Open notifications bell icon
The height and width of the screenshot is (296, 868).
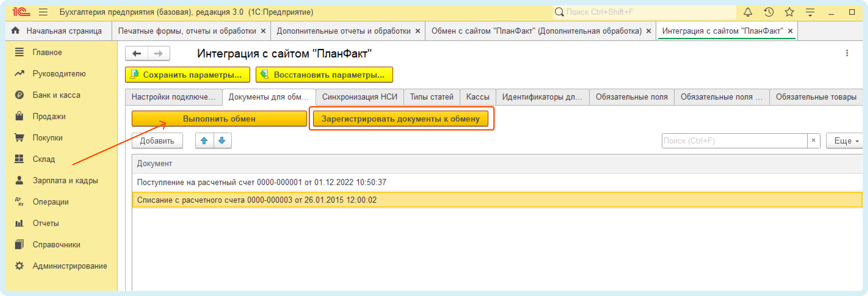[x=748, y=13]
